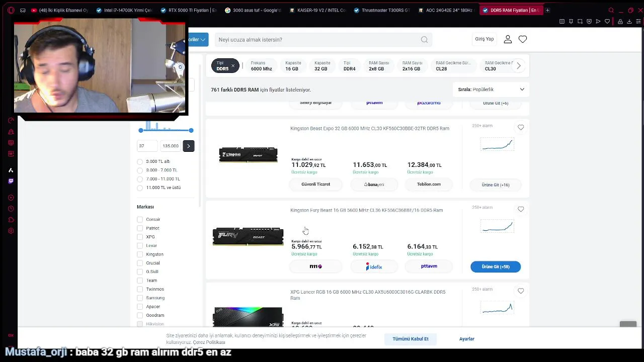Open the Aria AI sidebar icon
644x362 pixels.
point(11,170)
